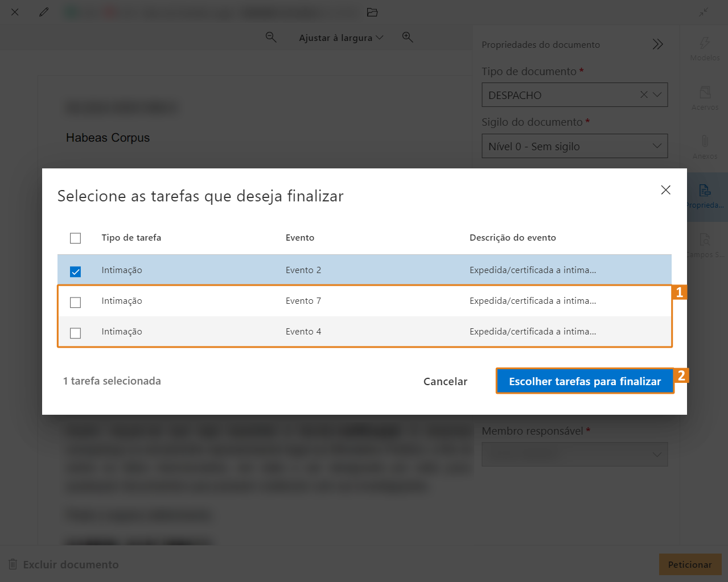The height and width of the screenshot is (582, 728).
Task: Open the Acervos sidebar panel
Action: click(705, 98)
